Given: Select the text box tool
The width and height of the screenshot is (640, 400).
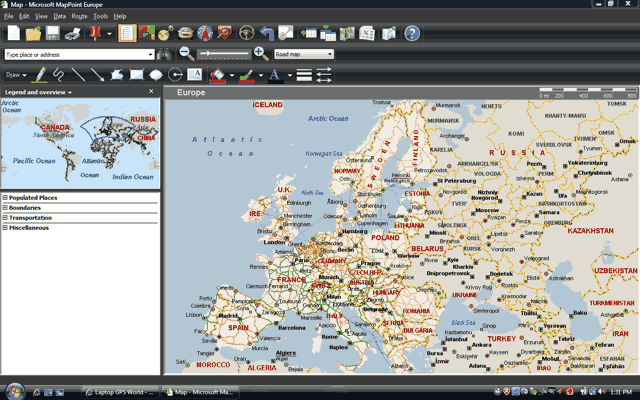Looking at the screenshot, I should 195,75.
